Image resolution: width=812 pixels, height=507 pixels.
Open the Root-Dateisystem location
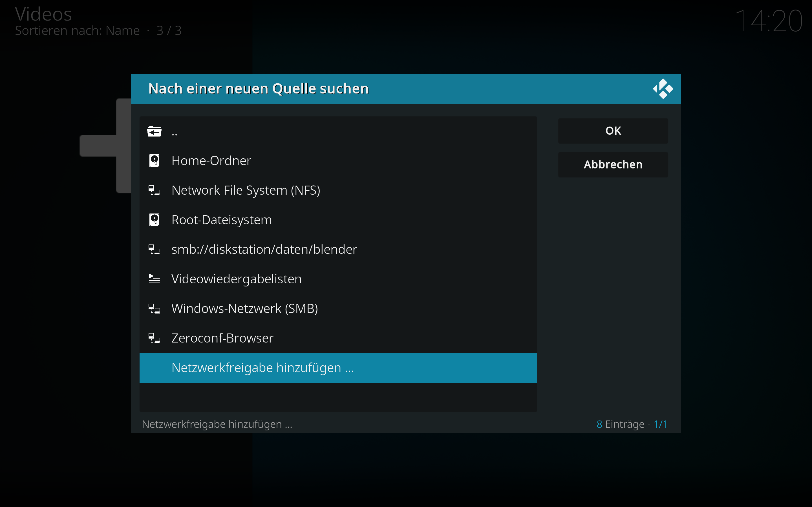pyautogui.click(x=221, y=220)
